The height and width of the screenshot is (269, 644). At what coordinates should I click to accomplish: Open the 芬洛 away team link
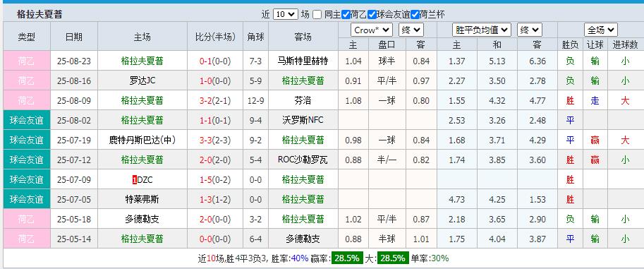coord(303,101)
